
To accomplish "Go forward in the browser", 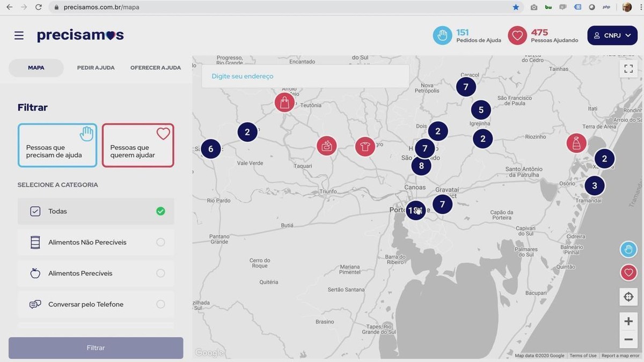I will [x=24, y=7].
